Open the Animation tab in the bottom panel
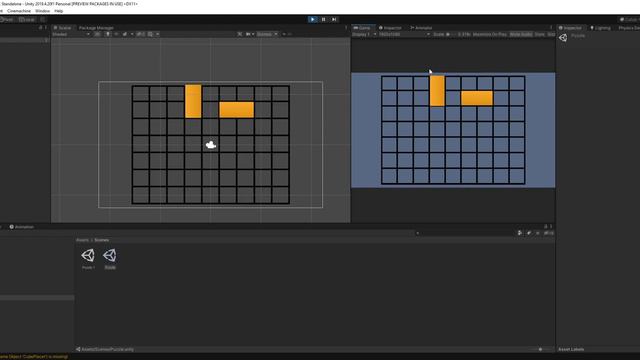Screen dimensions: 640x360 coord(22,227)
